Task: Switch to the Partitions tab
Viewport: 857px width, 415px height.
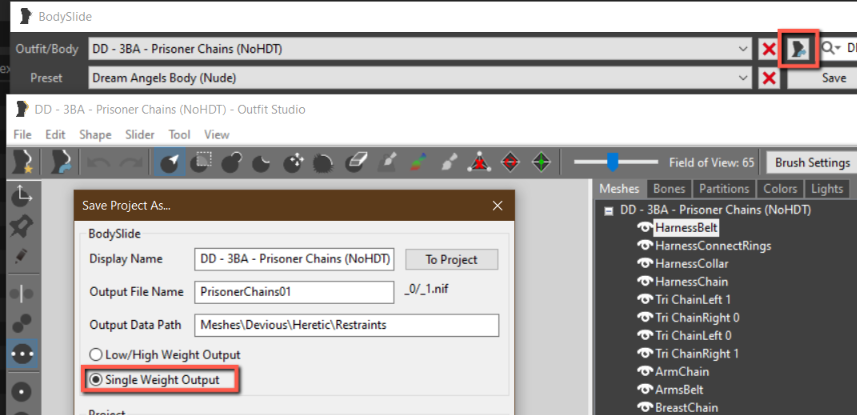Action: click(724, 189)
